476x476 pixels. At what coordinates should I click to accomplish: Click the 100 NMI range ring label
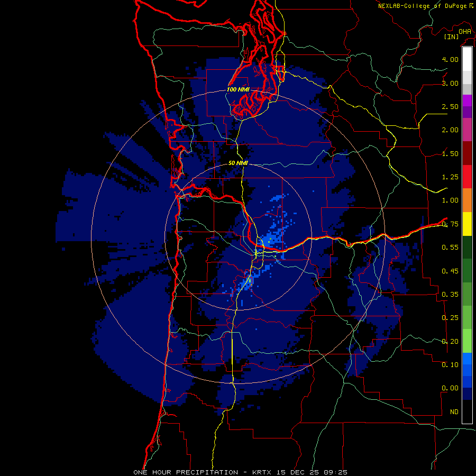pyautogui.click(x=239, y=89)
